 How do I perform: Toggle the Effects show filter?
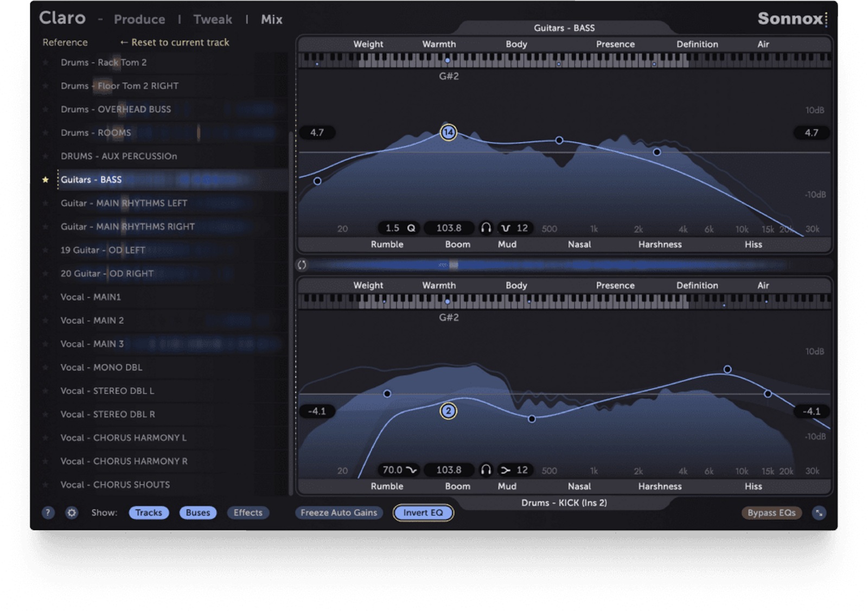tap(248, 512)
